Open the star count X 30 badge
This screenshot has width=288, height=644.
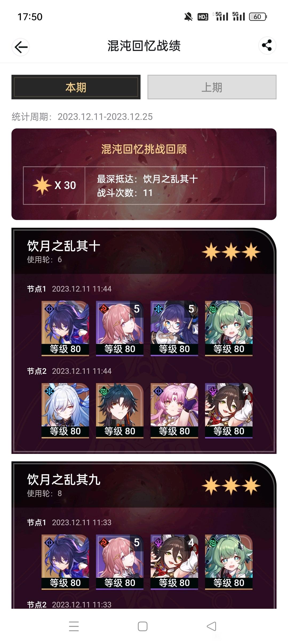54,185
